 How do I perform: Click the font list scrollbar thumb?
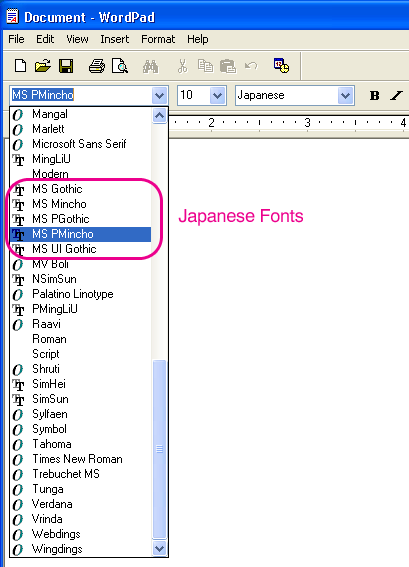pos(159,449)
